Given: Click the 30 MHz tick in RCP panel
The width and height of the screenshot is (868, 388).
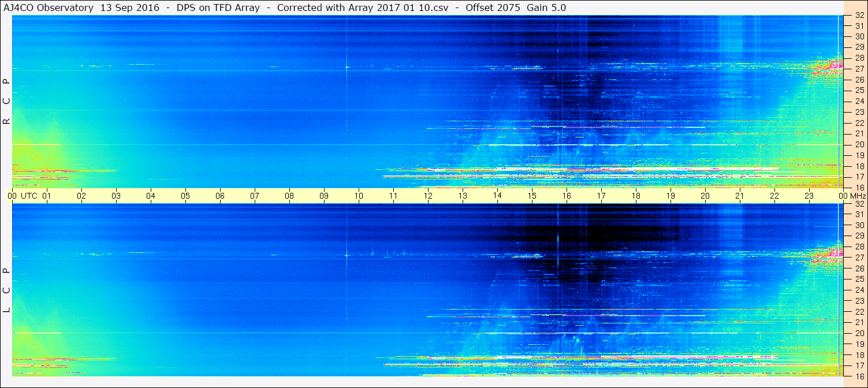Looking at the screenshot, I should pos(859,36).
